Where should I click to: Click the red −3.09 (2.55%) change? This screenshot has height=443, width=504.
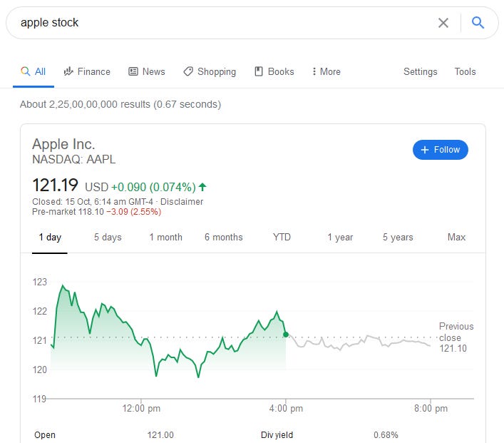pos(134,212)
